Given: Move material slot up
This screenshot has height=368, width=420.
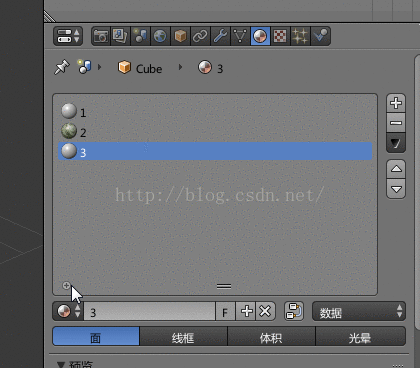Looking at the screenshot, I should tap(396, 169).
